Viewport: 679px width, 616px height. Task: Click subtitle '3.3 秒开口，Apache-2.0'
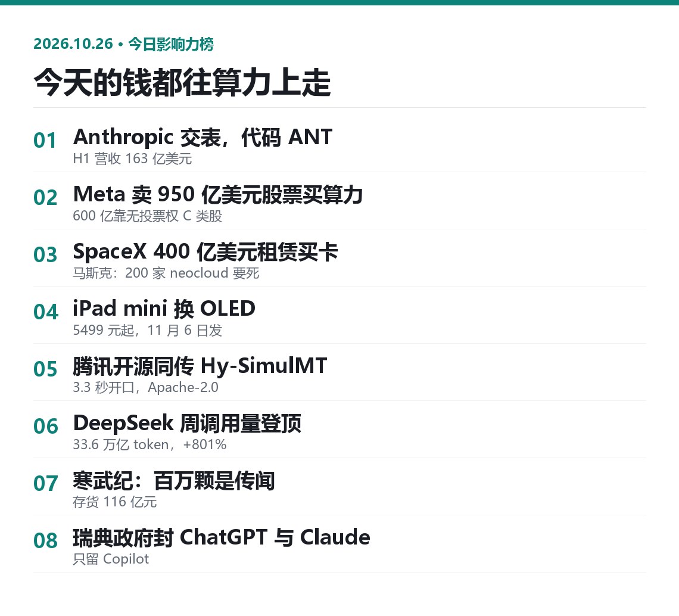tap(145, 387)
